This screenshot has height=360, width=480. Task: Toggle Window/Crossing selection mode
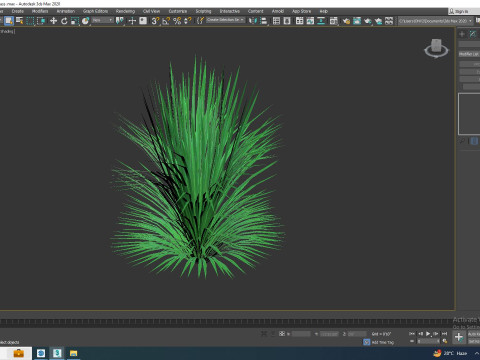pos(41,21)
